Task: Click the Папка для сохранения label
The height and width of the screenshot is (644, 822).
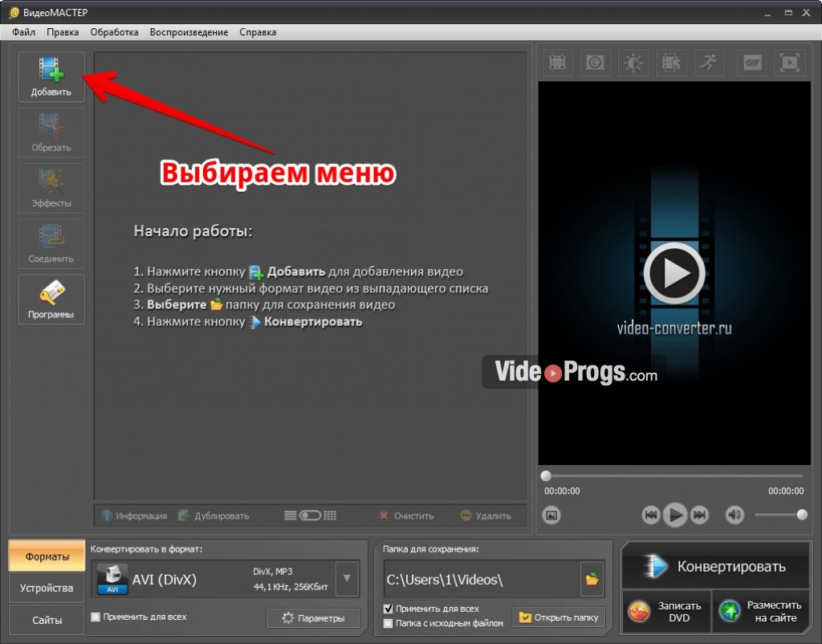Action: click(430, 548)
